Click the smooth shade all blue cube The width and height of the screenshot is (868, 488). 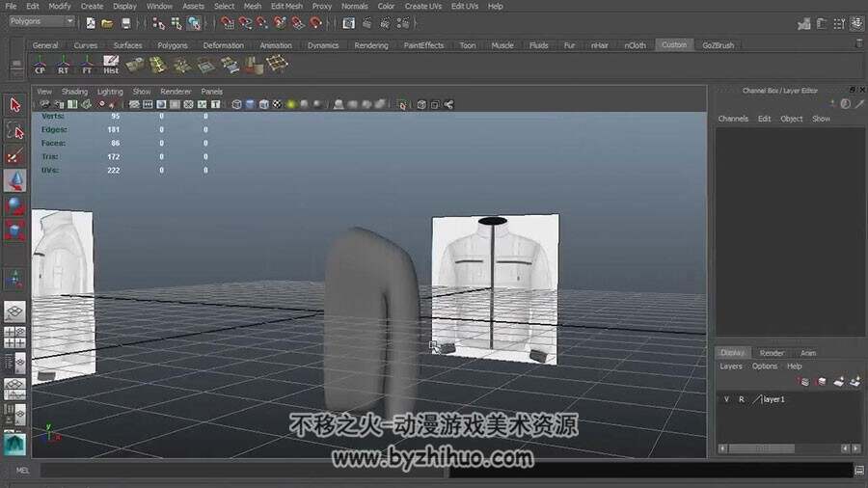250,104
